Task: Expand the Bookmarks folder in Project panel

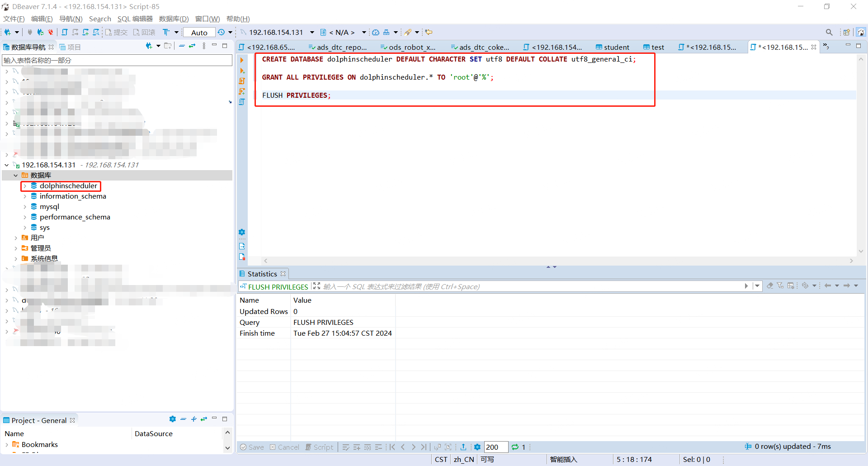Action: (7, 445)
